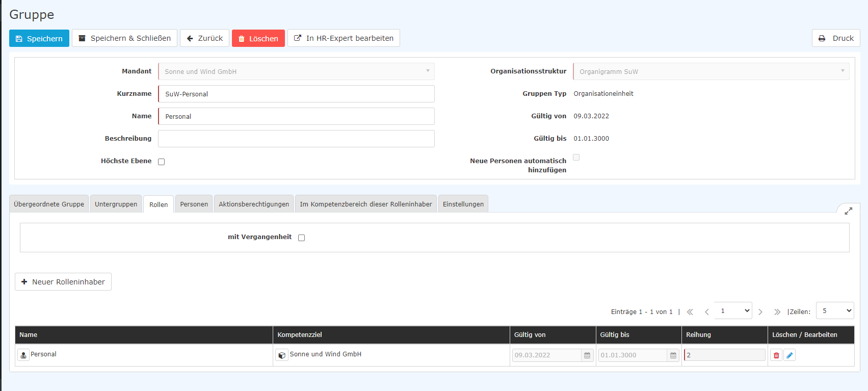Click the Reihung field showing 2
Screen dimensions: 868x391
(x=725, y=355)
